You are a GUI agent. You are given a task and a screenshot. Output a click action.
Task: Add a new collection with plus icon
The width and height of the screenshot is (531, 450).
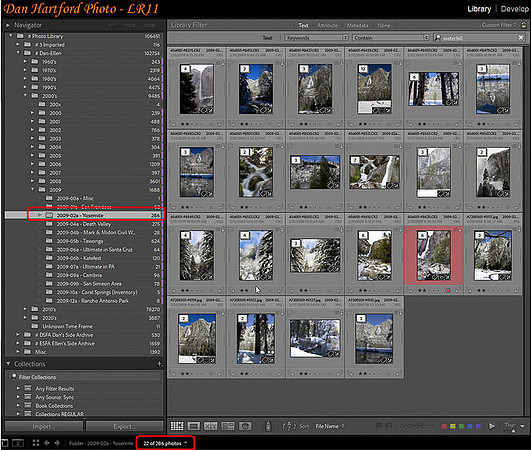tap(159, 364)
